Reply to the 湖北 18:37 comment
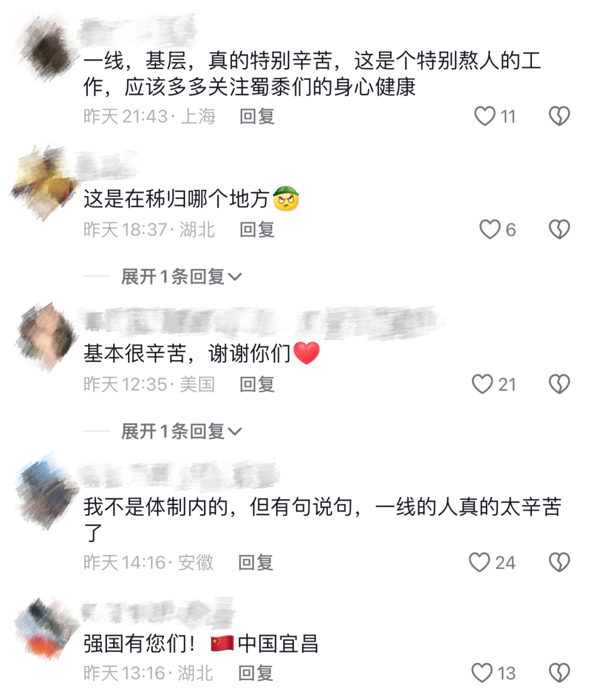The image size is (594, 700). pyautogui.click(x=257, y=229)
